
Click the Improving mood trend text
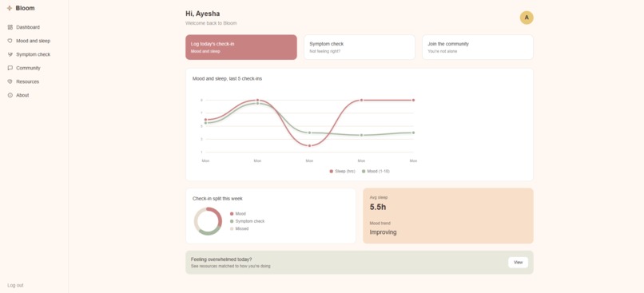(384, 232)
